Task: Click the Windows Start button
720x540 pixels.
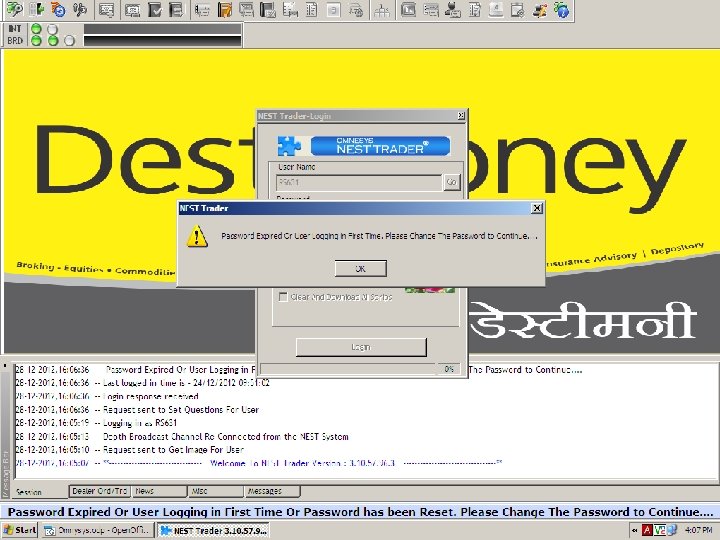Action: coord(20,530)
